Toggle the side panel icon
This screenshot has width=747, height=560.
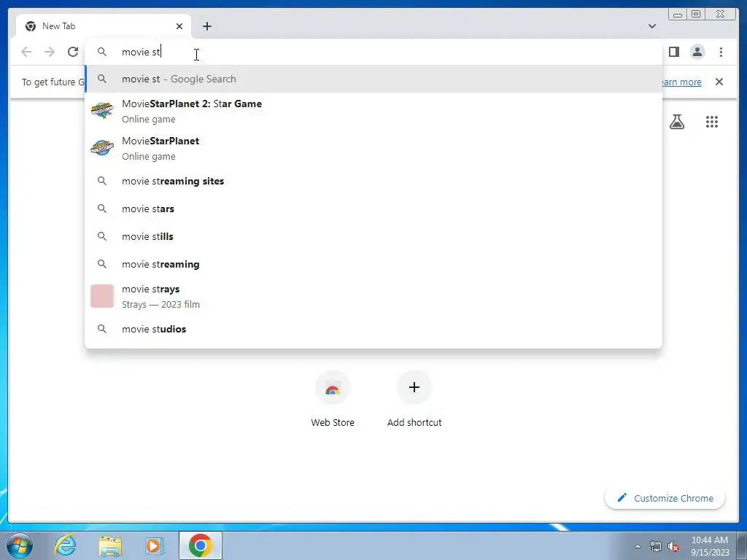[x=673, y=52]
